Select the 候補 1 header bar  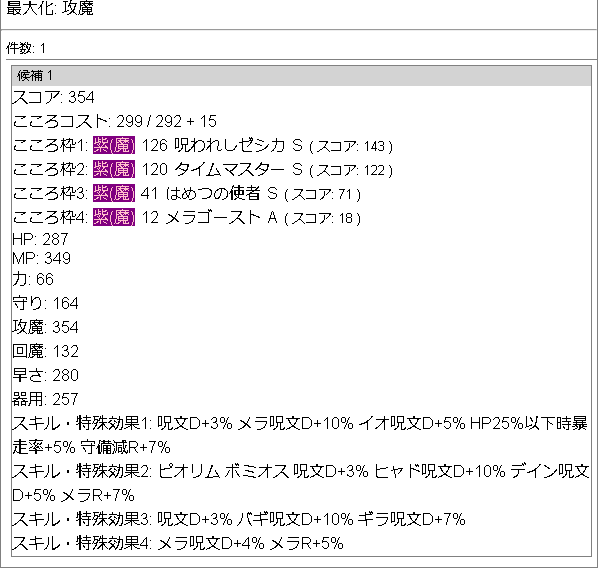[x=301, y=76]
